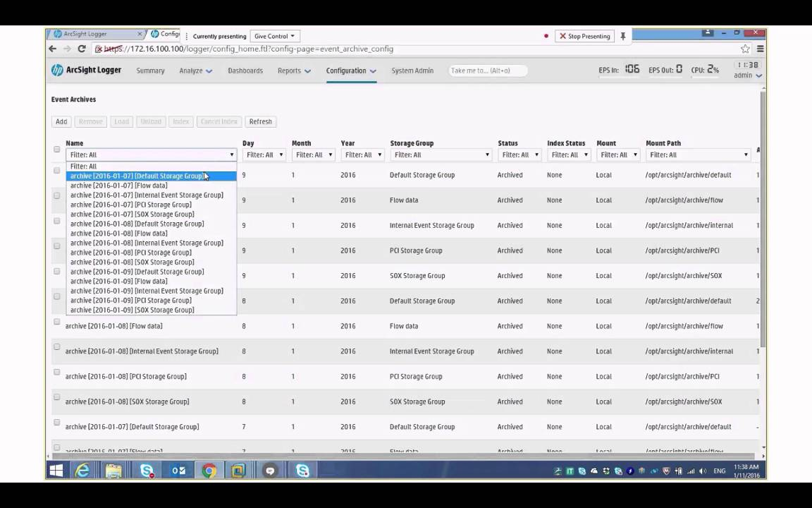Click the HP ArcSight Logger logo

point(85,71)
